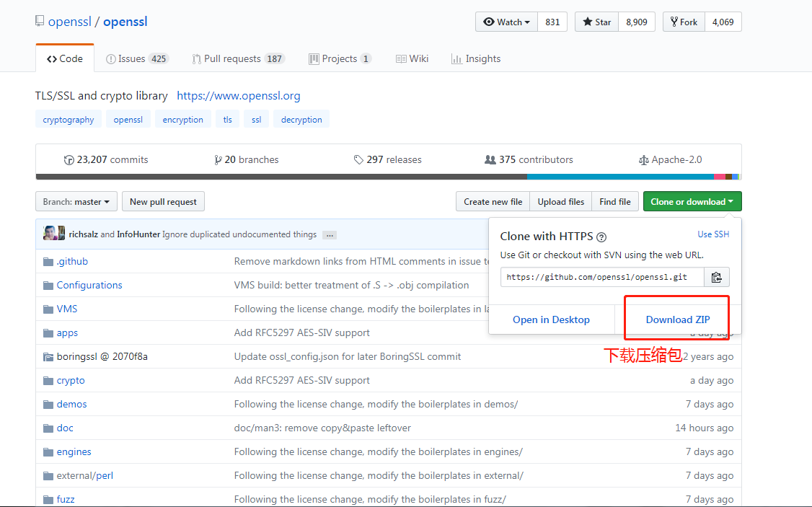Click the '2 years ago' timestamp
The height and width of the screenshot is (507, 812).
(x=708, y=357)
